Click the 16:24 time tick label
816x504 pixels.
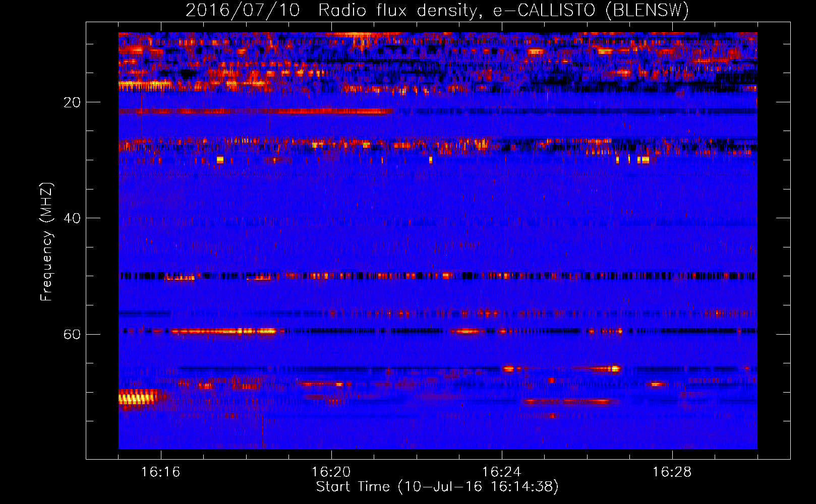tap(501, 472)
